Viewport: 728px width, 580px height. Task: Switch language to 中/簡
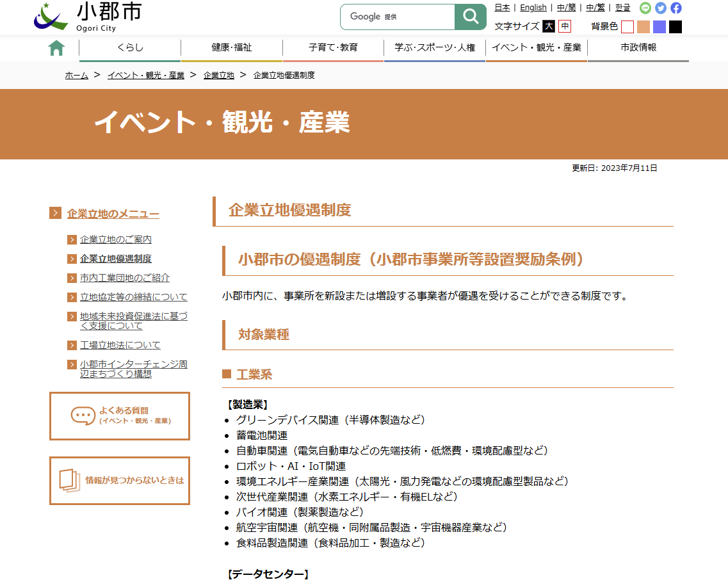[566, 8]
